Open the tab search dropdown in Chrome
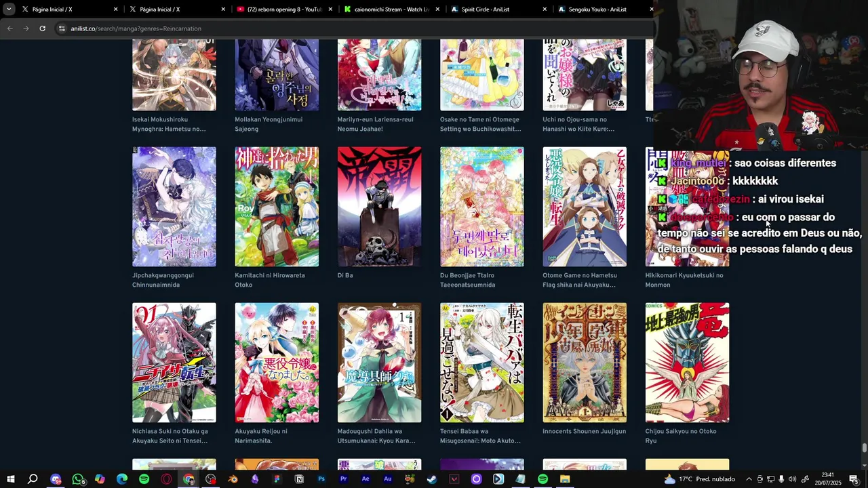Viewport: 868px width, 488px height. click(9, 9)
